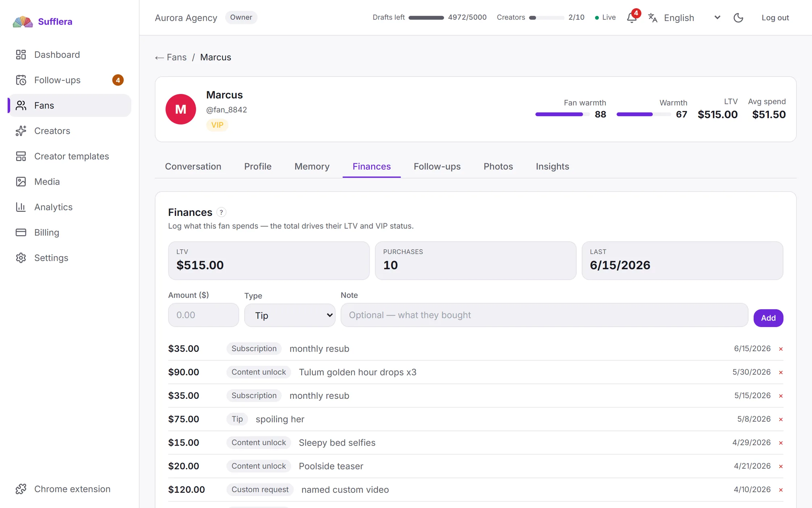
Task: Click the Sufflera logo
Action: (x=42, y=22)
